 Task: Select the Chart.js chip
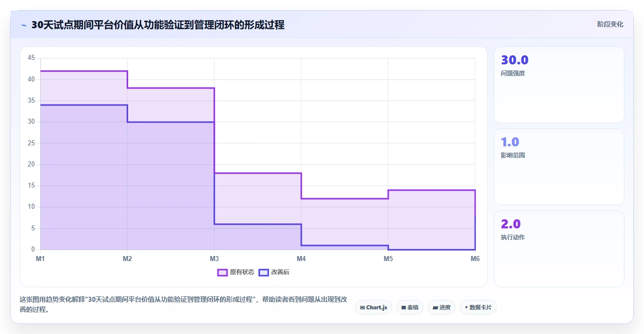373,307
